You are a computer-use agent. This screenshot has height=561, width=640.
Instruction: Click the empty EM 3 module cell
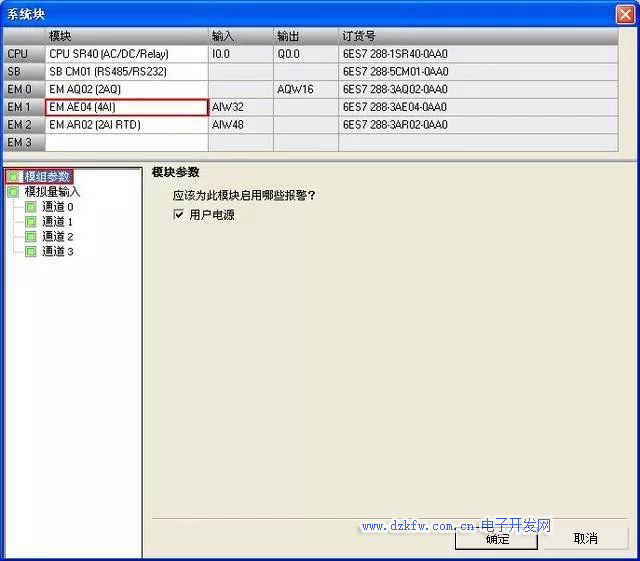126,143
